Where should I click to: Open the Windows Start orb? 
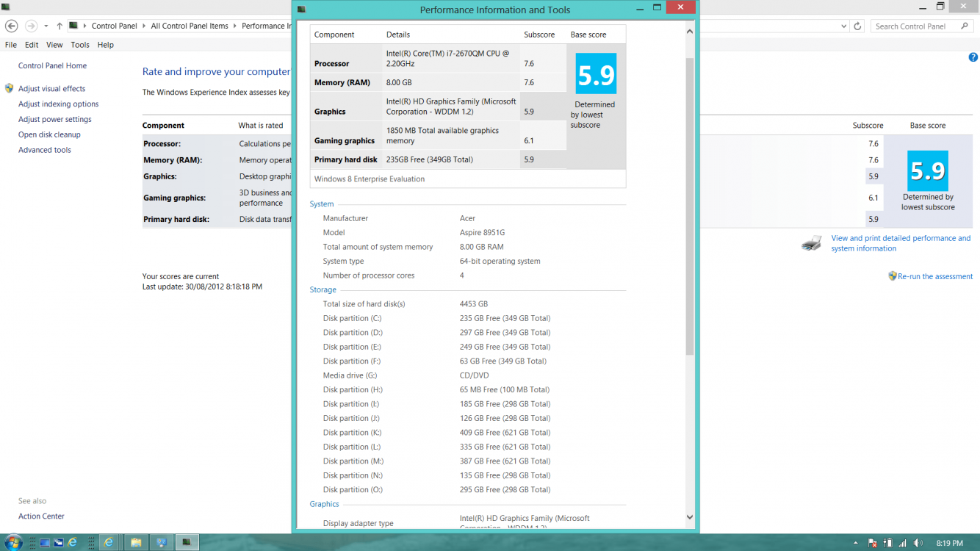13,542
